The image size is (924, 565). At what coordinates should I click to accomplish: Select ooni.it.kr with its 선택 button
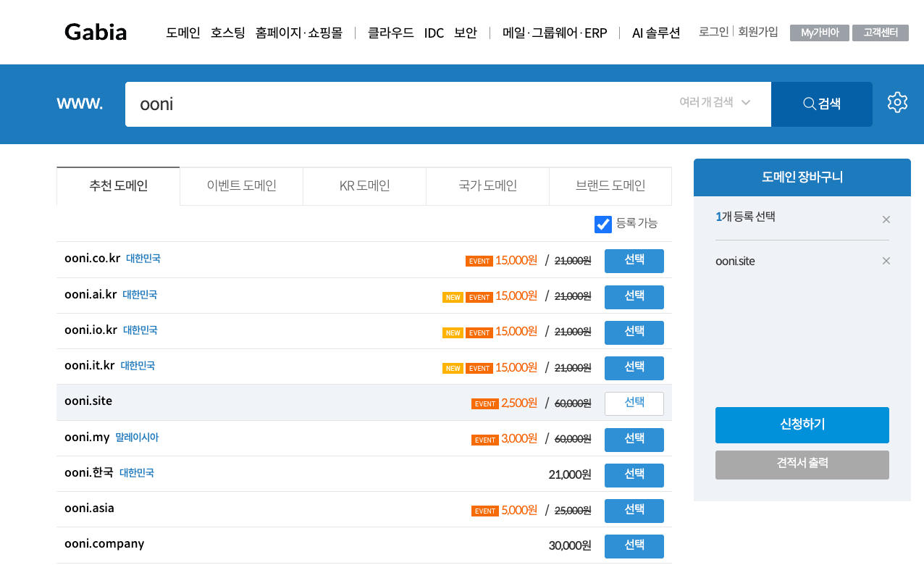634,368
